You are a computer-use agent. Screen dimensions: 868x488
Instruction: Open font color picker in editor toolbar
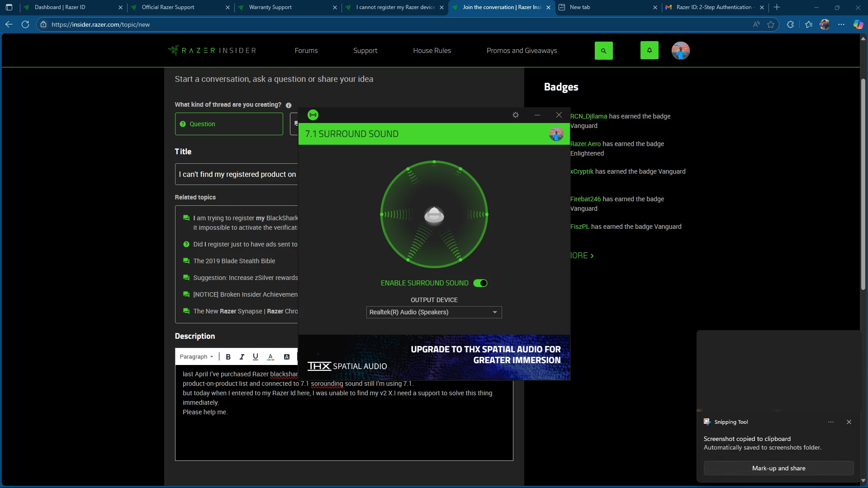click(x=270, y=357)
